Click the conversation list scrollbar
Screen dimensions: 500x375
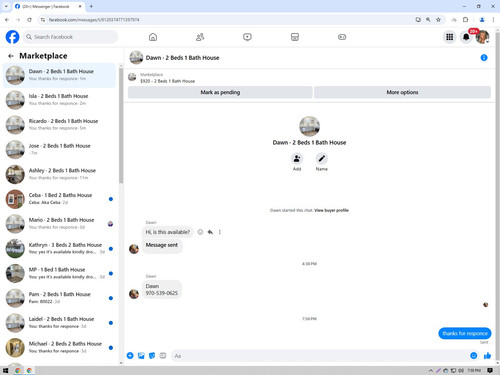click(121, 126)
